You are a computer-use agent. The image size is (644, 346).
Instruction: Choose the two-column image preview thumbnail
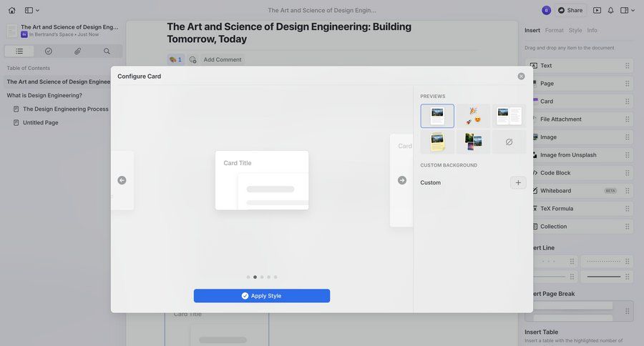pos(509,116)
